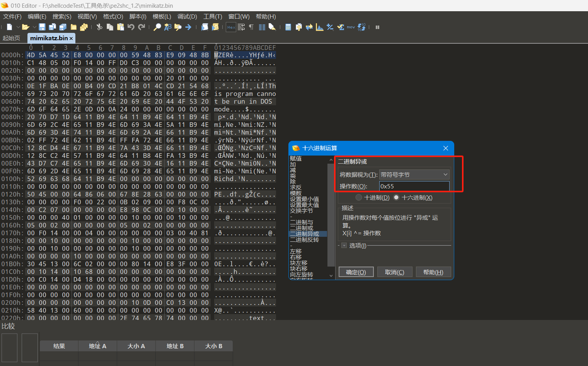Select 赋值 in operation list
This screenshot has height=366, width=588.
point(296,159)
